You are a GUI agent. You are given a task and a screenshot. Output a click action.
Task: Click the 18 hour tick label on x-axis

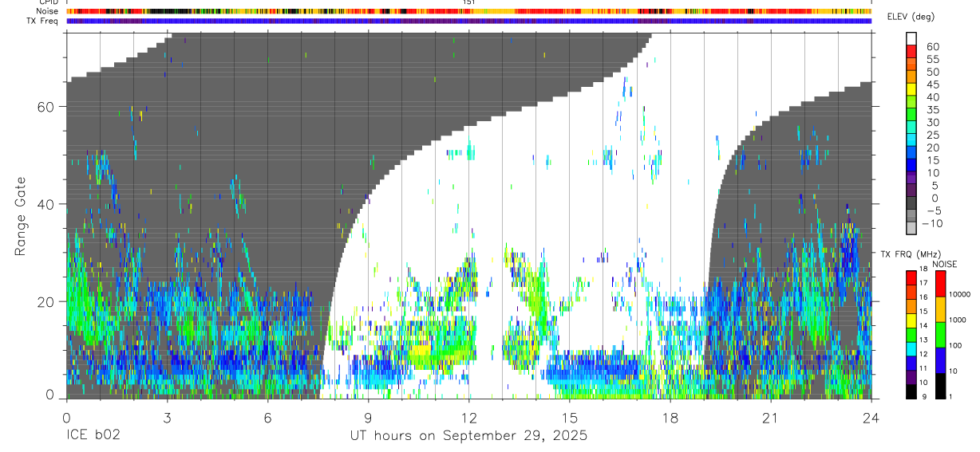tap(670, 417)
